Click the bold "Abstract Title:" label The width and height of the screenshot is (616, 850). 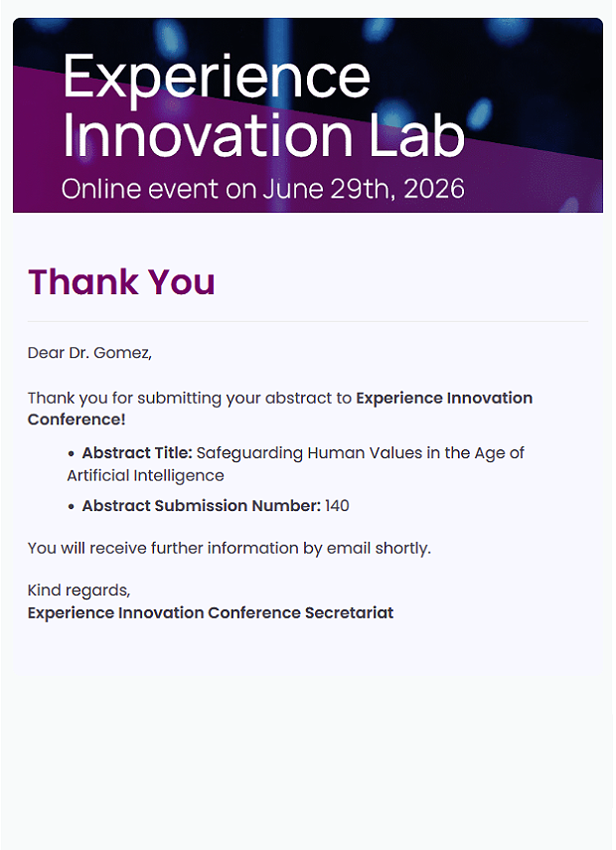(137, 453)
